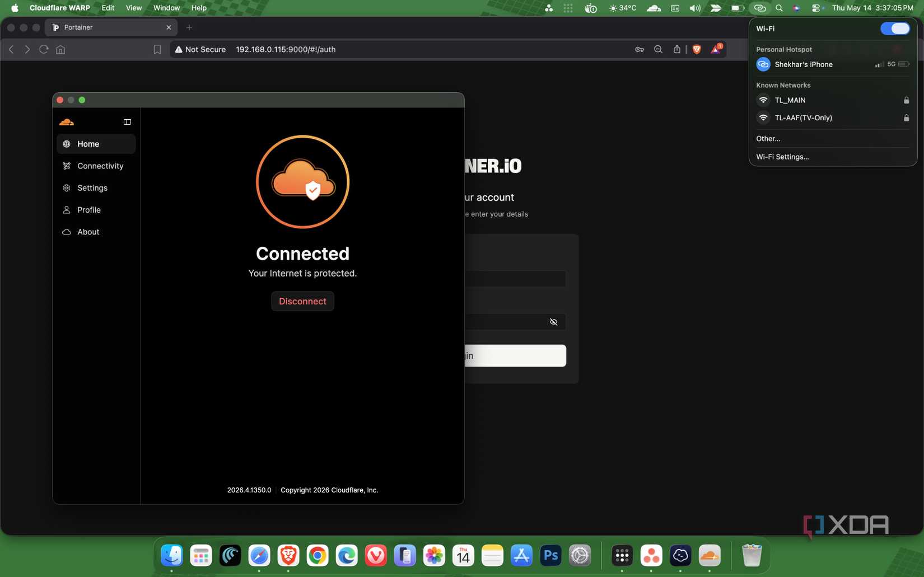Open the Edit menu
Screen dimensions: 924x577
tap(108, 8)
